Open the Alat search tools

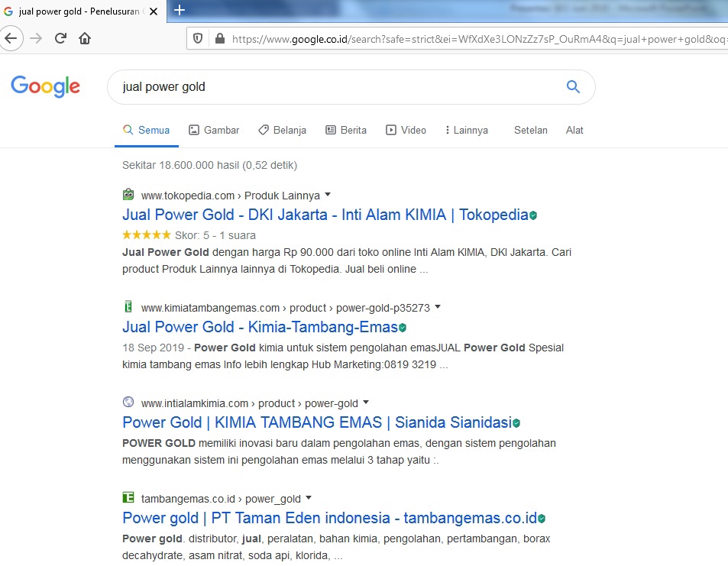point(574,130)
